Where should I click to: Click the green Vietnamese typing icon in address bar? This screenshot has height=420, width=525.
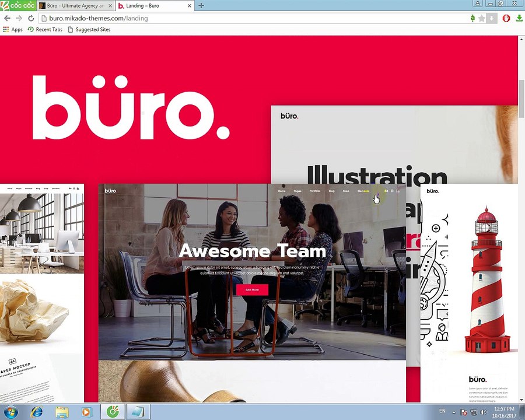pos(473,18)
